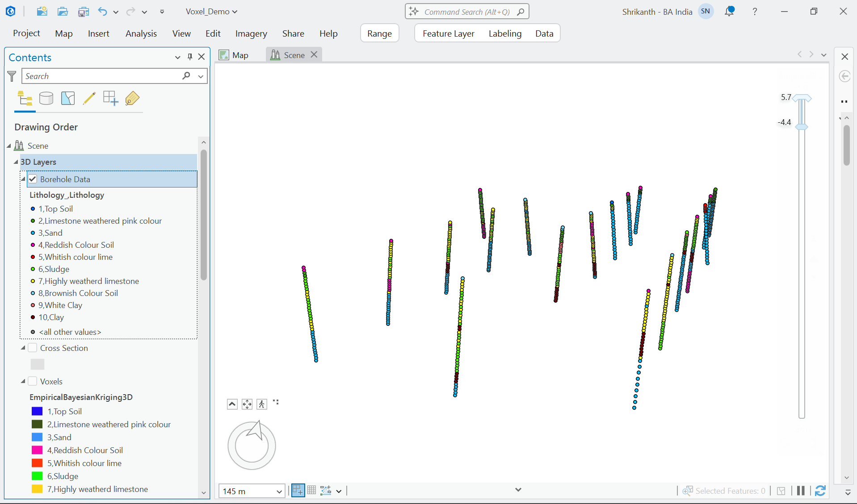
Task: Open the Imagery ribbon tab
Action: 251,33
